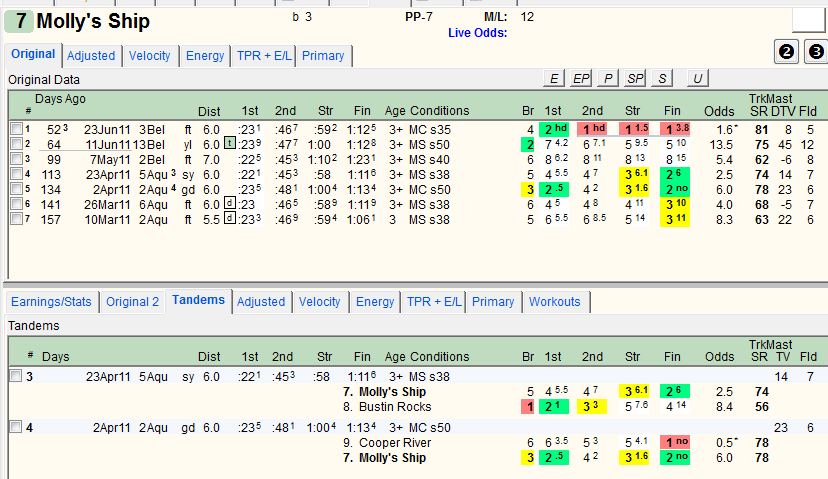Click the 'Odds' column header in Original Data

719,111
